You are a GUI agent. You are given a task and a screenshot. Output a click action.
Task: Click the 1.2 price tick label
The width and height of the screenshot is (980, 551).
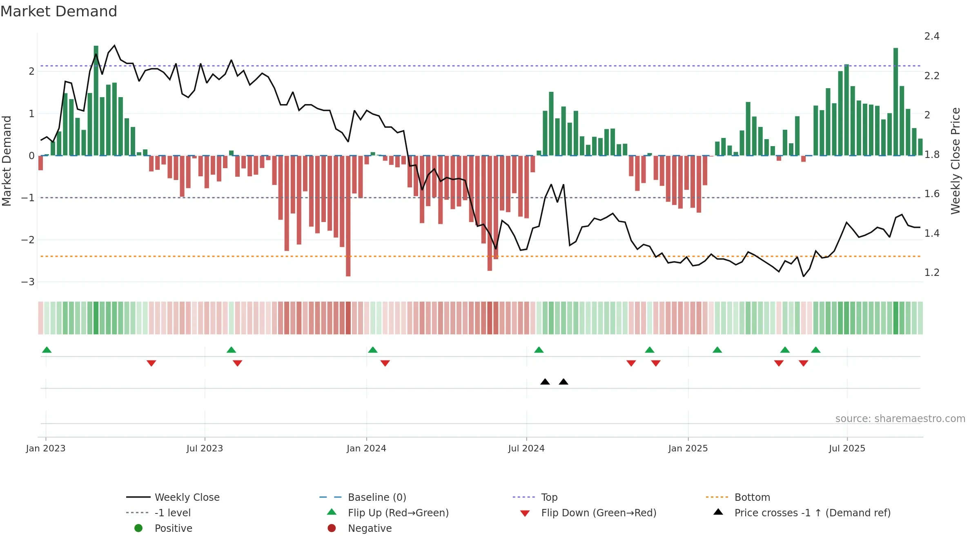[x=932, y=272]
